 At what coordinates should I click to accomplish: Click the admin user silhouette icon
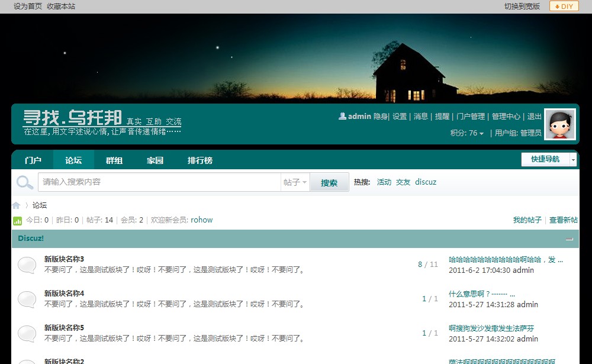coord(342,116)
